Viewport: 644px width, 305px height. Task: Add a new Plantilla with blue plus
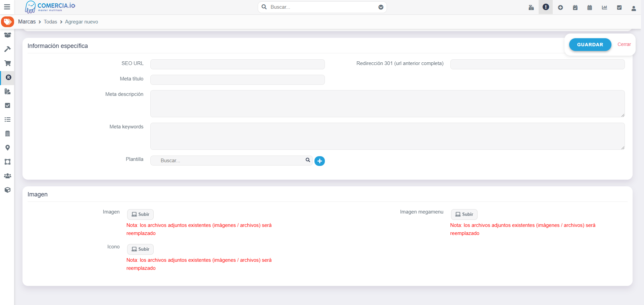319,161
